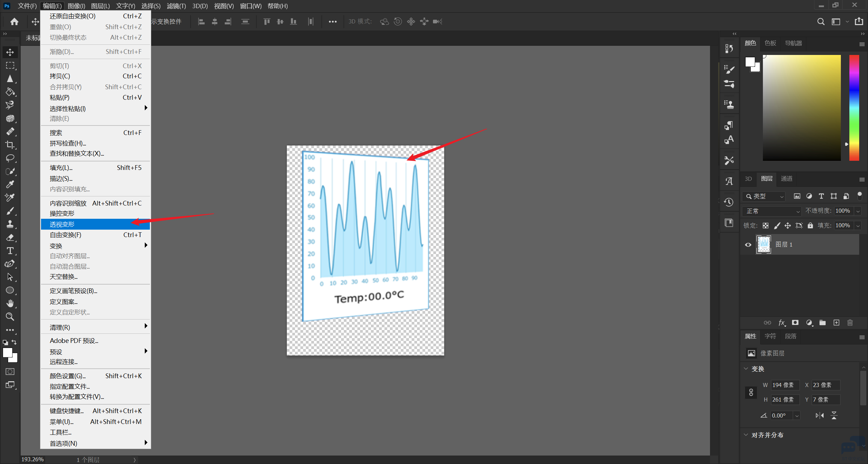Add layer mask icon in Layers panel
Image resolution: width=868 pixels, height=464 pixels.
coord(795,323)
